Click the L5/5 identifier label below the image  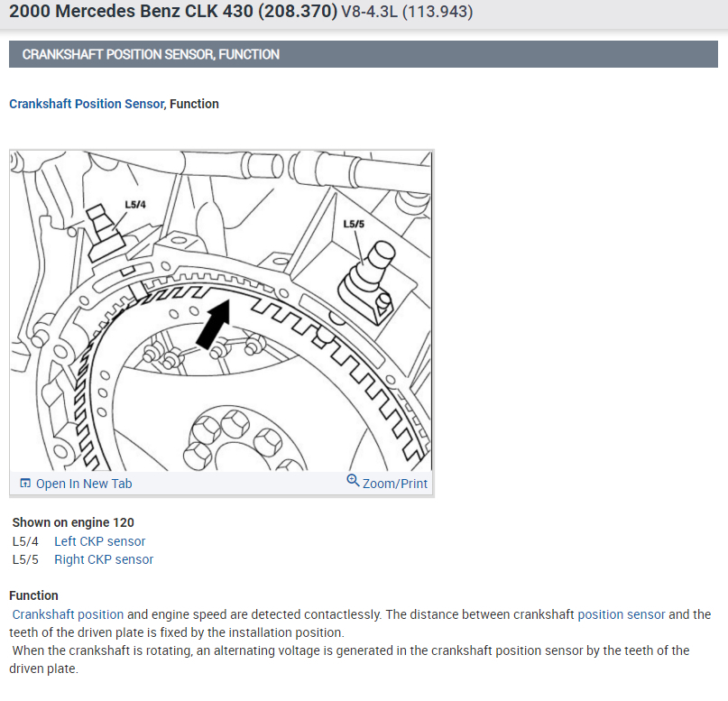pyautogui.click(x=23, y=559)
